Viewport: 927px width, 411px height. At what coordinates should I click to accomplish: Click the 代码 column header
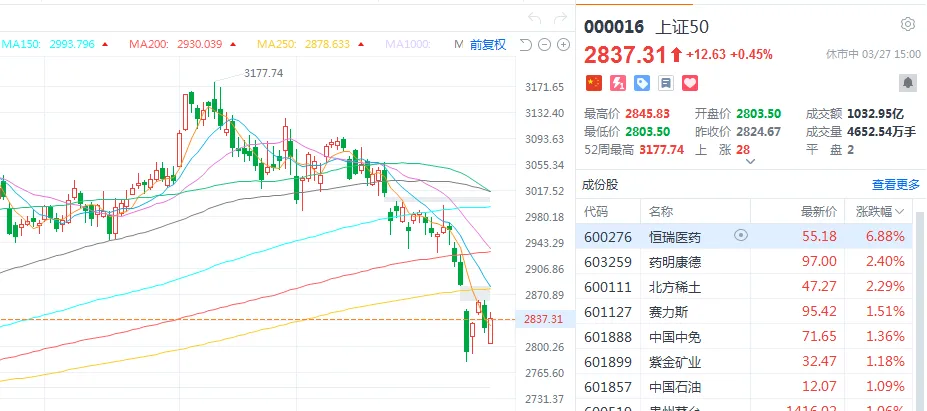coord(595,212)
